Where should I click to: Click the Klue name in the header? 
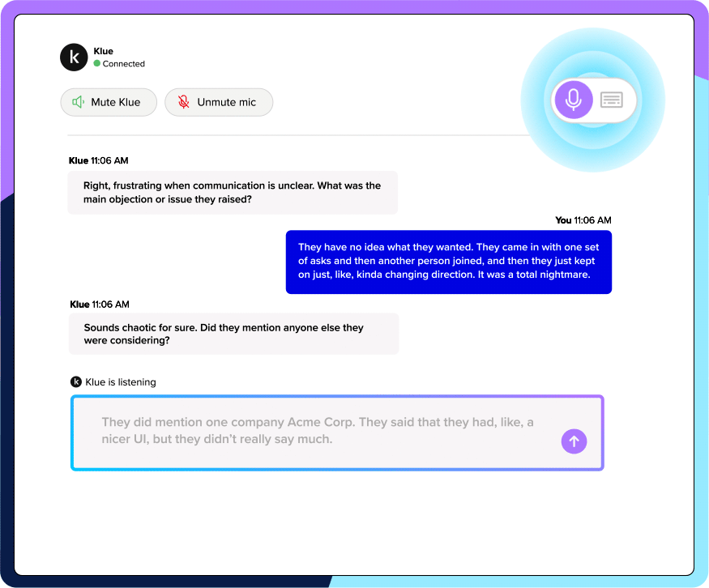pyautogui.click(x=104, y=51)
